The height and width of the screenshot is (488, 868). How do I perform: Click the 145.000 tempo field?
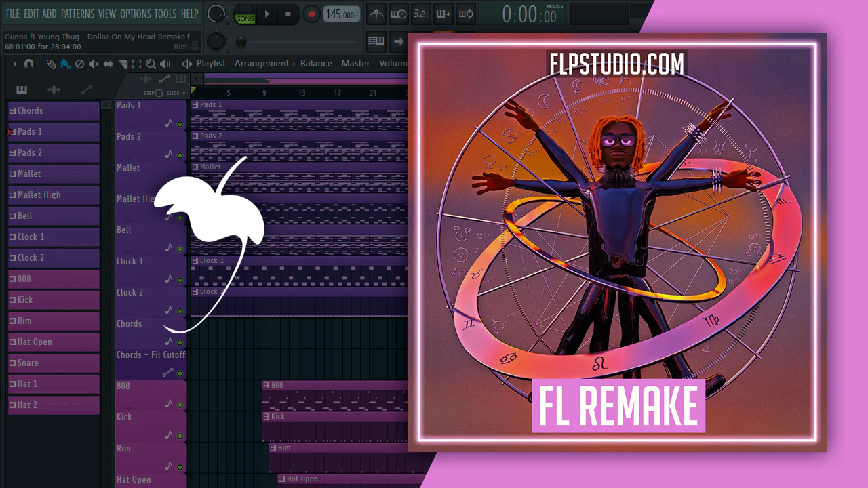[342, 14]
